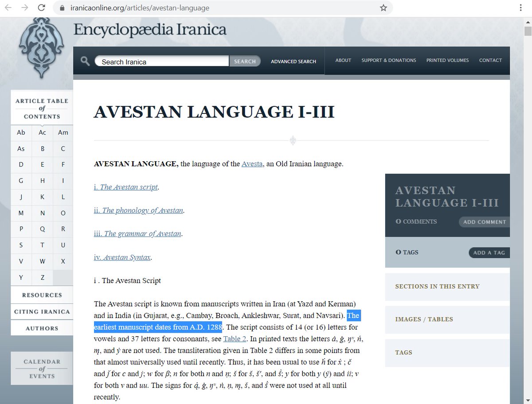This screenshot has width=532, height=404.
Task: Click the magnifying glass search icon
Action: [x=85, y=61]
